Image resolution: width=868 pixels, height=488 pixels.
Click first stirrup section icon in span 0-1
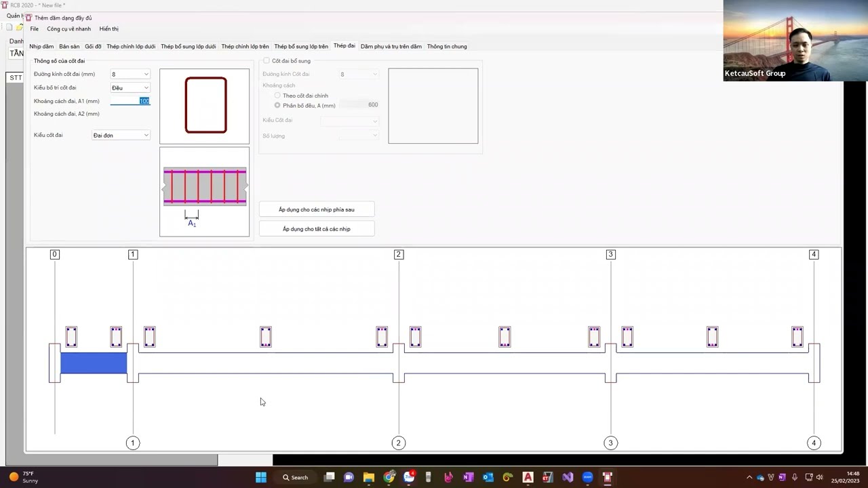click(71, 337)
